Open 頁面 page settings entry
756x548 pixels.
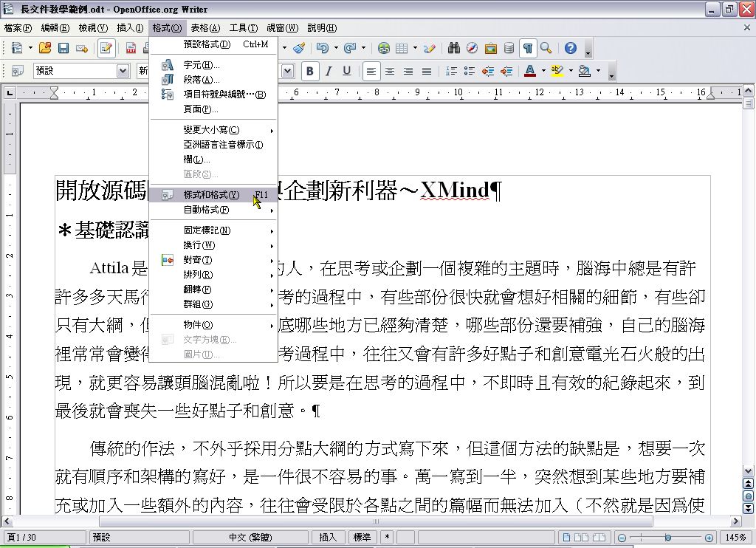point(213,109)
